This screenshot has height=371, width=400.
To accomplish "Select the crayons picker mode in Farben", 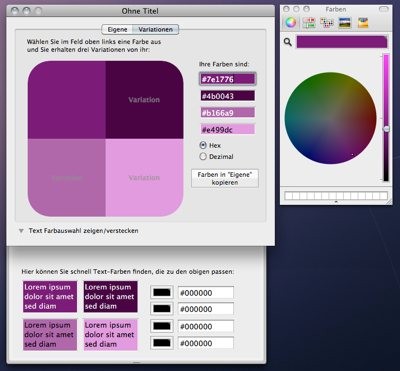I will pyautogui.click(x=363, y=23).
